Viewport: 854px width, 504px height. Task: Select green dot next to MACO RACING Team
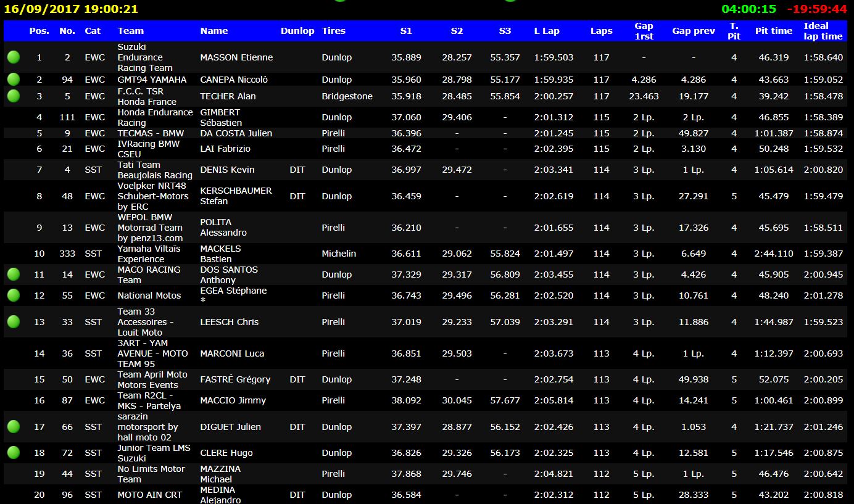click(x=14, y=275)
